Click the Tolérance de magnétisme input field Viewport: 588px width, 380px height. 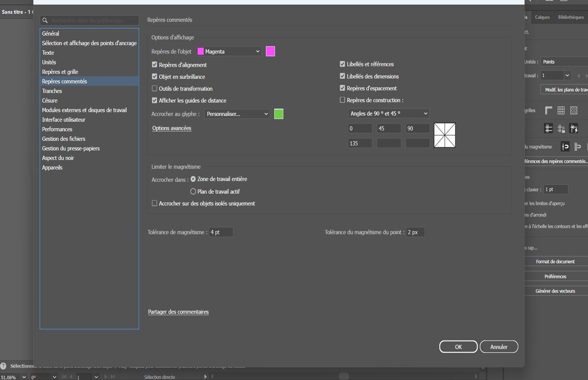point(221,232)
